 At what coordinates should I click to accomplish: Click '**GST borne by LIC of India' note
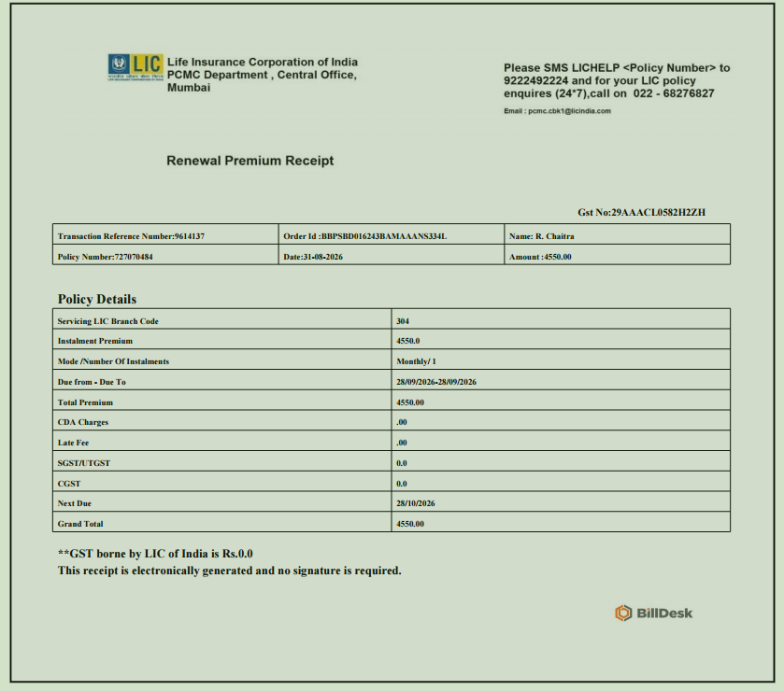point(155,554)
